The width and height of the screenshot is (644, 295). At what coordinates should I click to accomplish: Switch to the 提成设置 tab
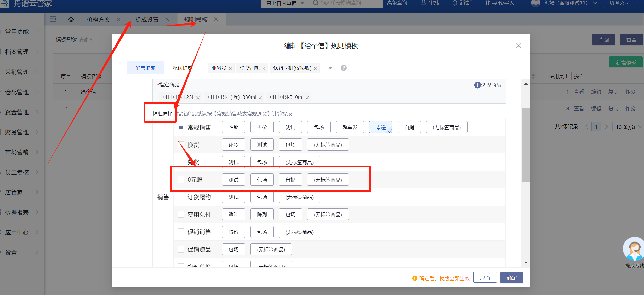[147, 20]
